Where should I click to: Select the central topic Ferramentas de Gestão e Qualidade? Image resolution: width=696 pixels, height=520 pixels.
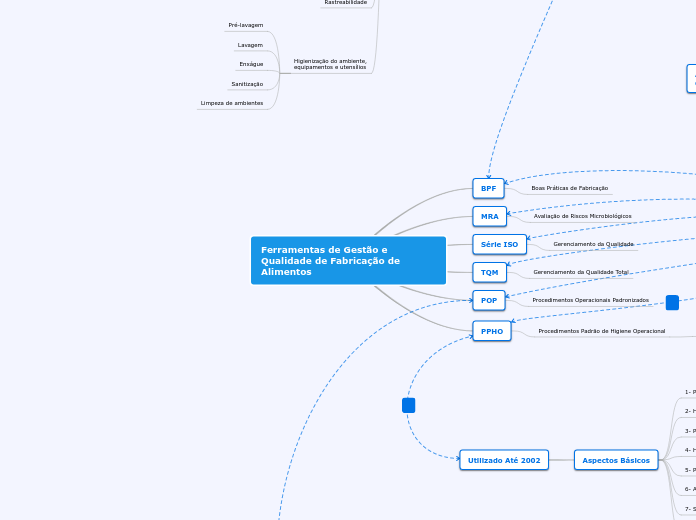pyautogui.click(x=348, y=260)
